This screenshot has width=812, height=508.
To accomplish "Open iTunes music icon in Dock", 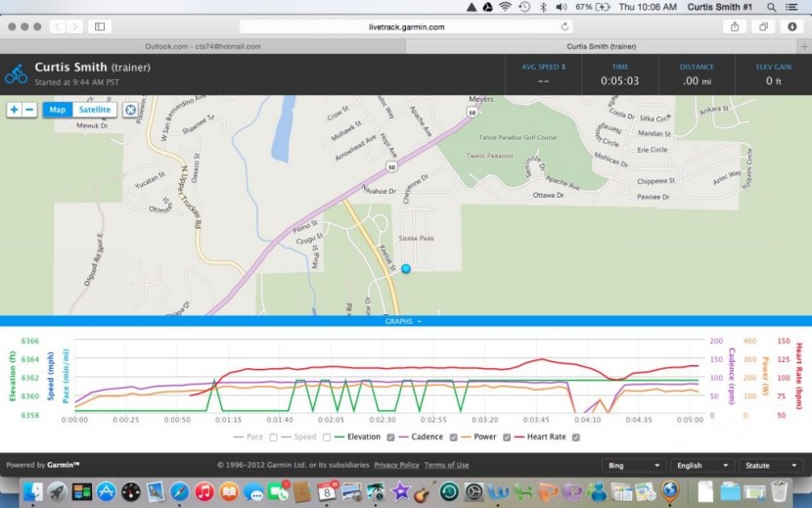I will coord(204,491).
